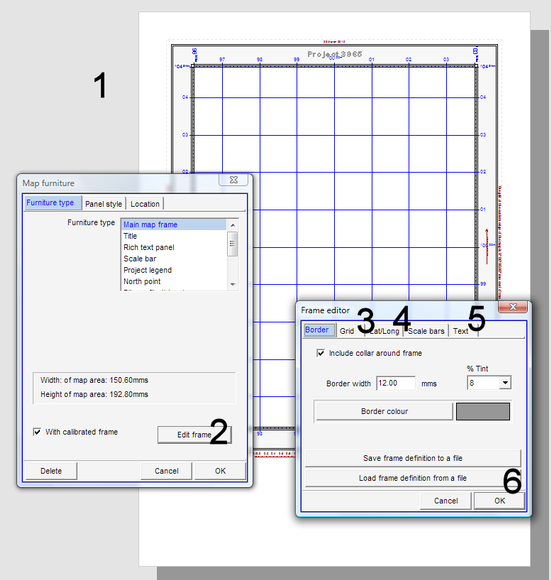
Task: Click Delete in Map furniture dialog
Action: pos(51,471)
